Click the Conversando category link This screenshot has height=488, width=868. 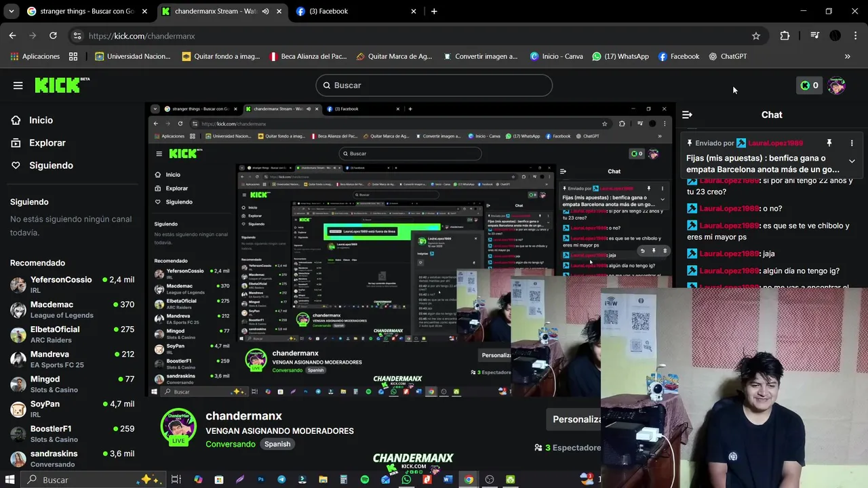click(231, 444)
